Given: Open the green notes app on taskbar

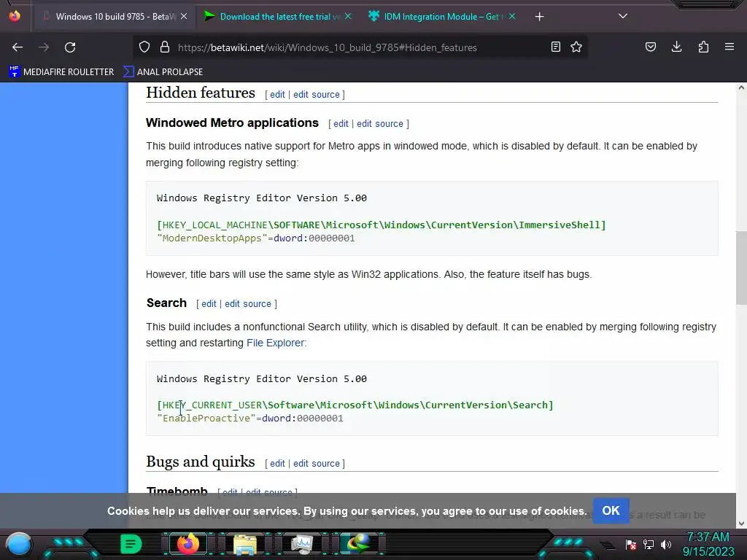Looking at the screenshot, I should click(131, 544).
